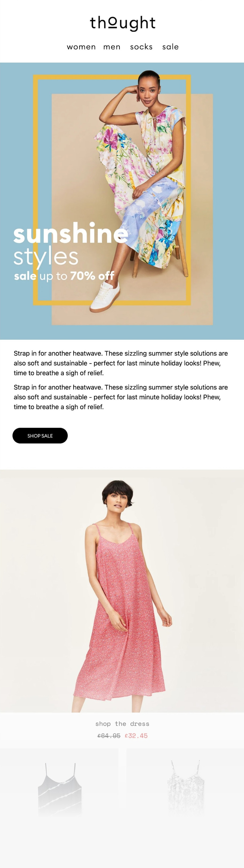244x868 pixels.
Task: Select the pink dress model photo
Action: coord(122,591)
